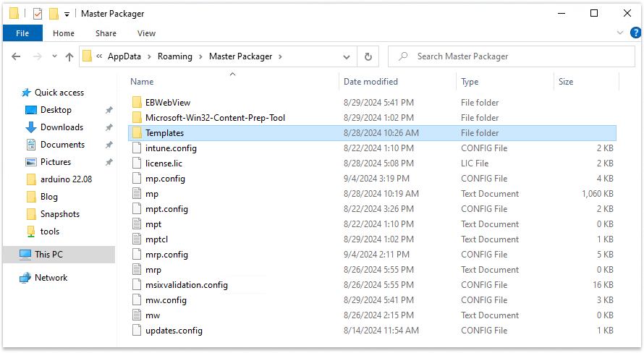Click the Properties checkmark quick access icon
The width and height of the screenshot is (644, 353).
pos(38,14)
